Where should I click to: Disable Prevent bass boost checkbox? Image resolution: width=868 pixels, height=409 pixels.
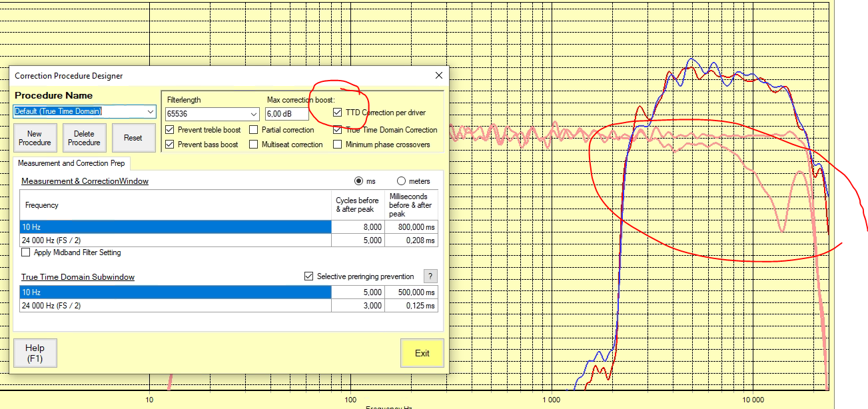pyautogui.click(x=170, y=145)
